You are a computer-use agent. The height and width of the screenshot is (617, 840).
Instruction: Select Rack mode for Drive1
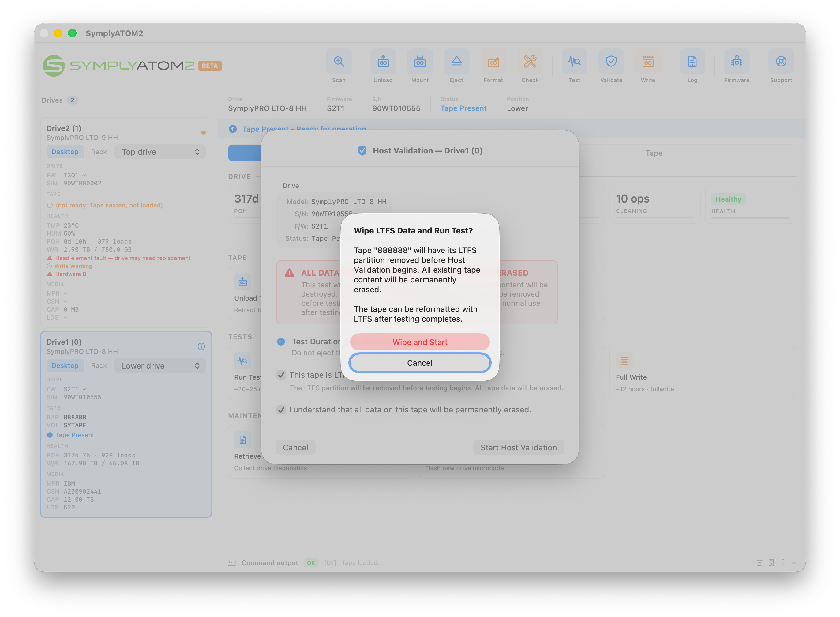(x=99, y=365)
